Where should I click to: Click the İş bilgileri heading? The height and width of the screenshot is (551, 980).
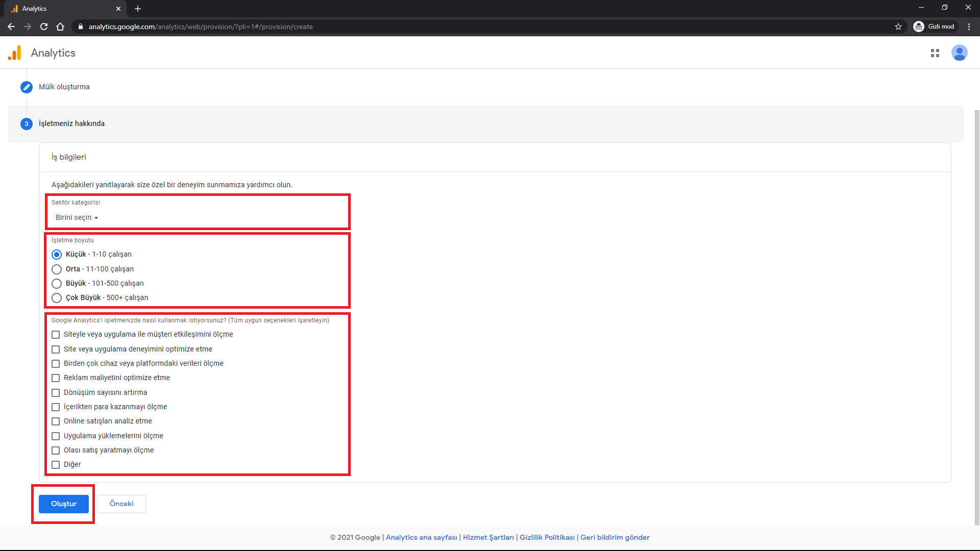tap(69, 158)
